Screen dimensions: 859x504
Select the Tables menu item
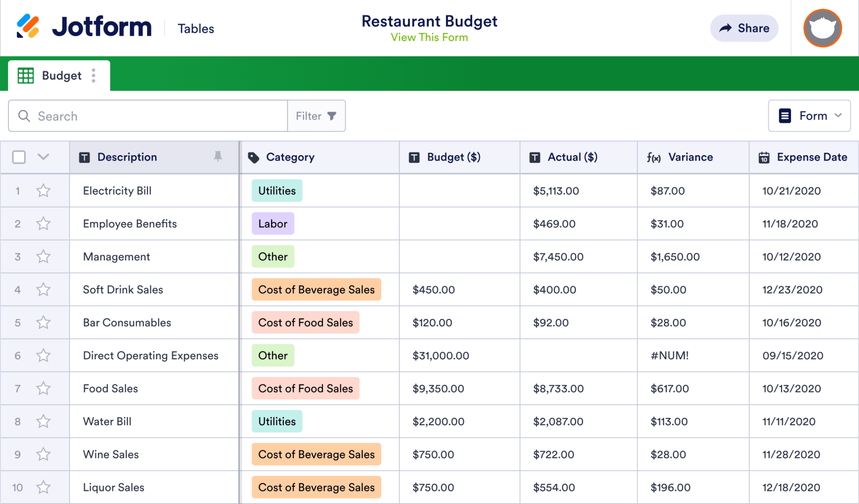point(195,29)
